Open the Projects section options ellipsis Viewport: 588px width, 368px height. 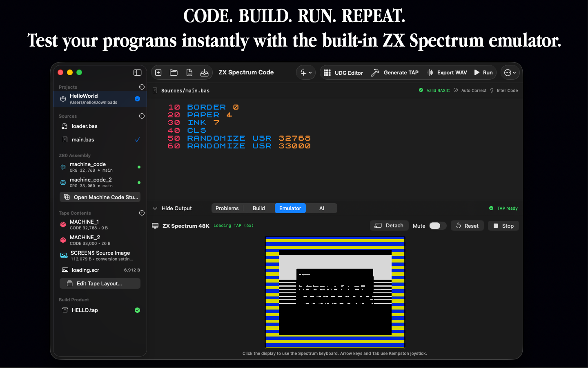coord(142,87)
